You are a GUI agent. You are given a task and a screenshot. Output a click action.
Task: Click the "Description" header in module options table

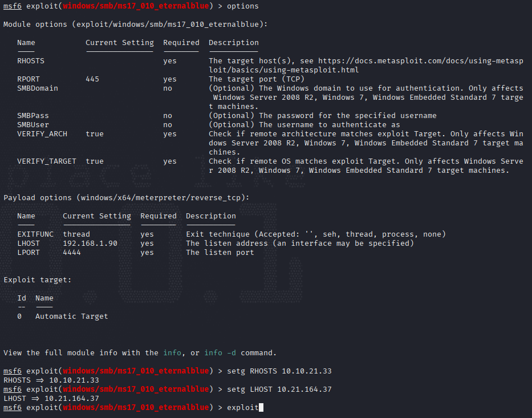233,43
